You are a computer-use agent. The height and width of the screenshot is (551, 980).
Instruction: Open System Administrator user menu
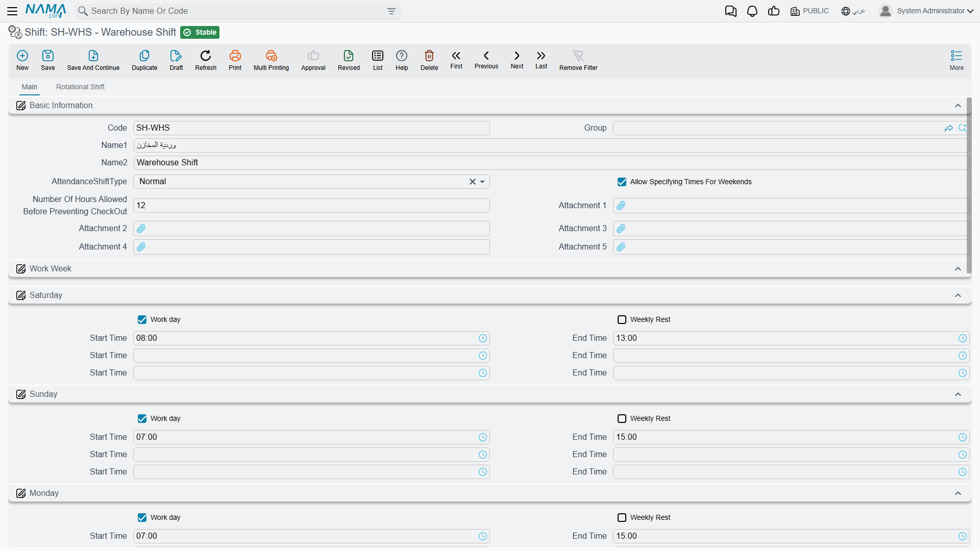926,11
